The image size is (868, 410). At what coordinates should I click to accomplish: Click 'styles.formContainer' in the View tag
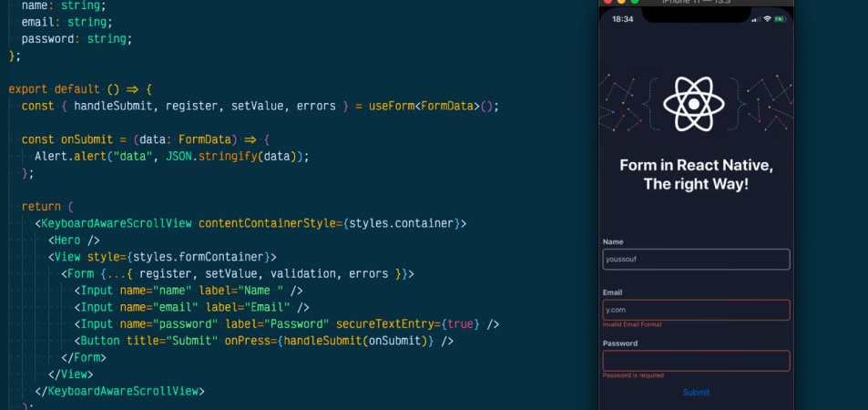point(199,257)
